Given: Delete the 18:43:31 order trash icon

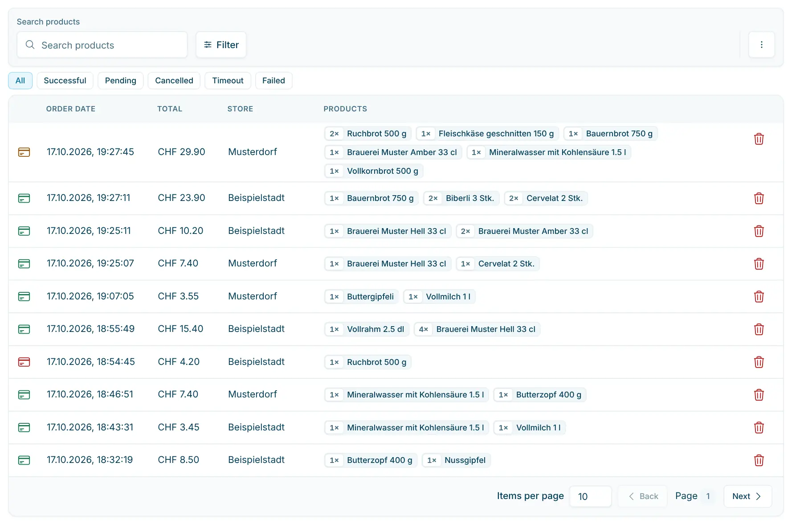Looking at the screenshot, I should coord(759,428).
